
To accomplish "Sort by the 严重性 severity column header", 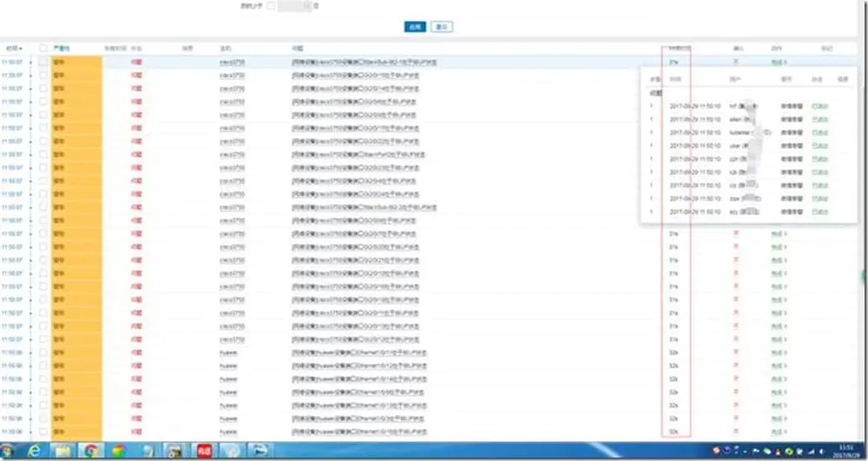I will pos(62,49).
